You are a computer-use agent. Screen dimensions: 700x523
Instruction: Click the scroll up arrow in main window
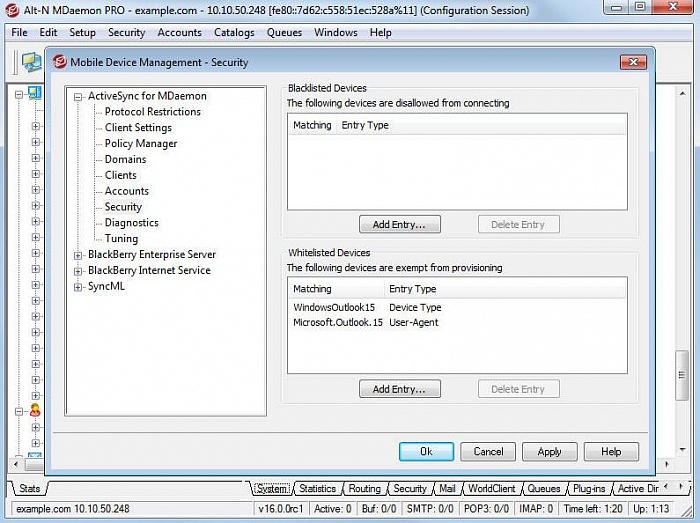tap(682, 93)
